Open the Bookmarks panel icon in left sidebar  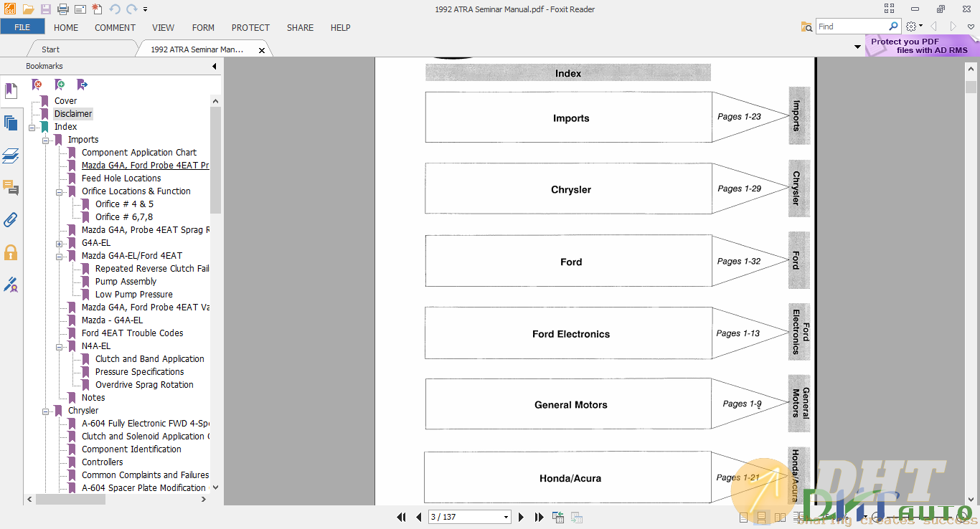click(x=11, y=91)
